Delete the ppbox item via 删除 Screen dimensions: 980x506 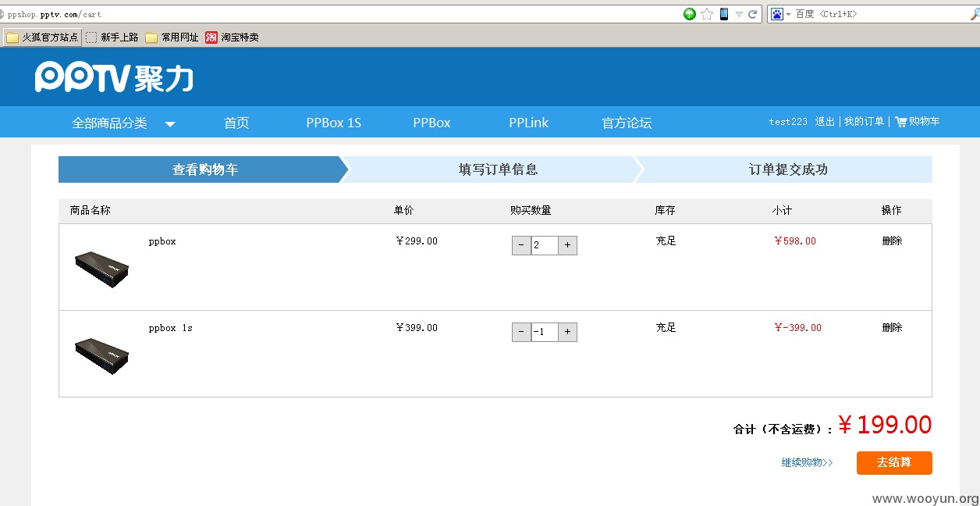[892, 241]
